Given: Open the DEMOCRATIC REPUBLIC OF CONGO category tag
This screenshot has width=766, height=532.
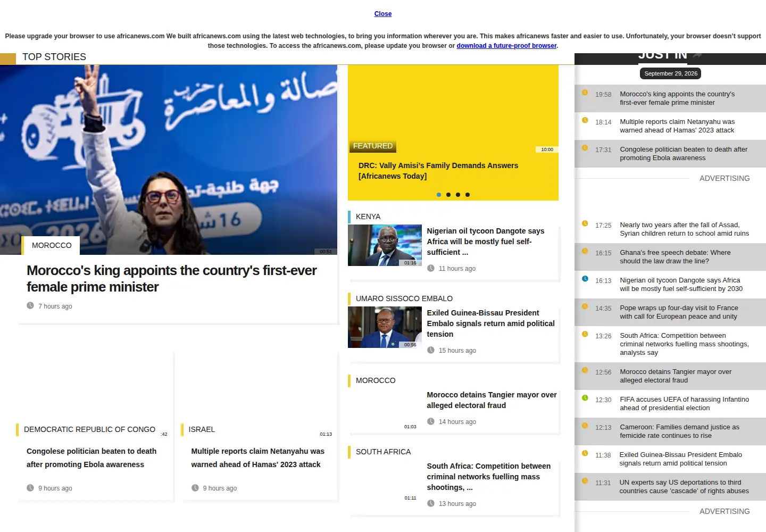Looking at the screenshot, I should coord(89,429).
